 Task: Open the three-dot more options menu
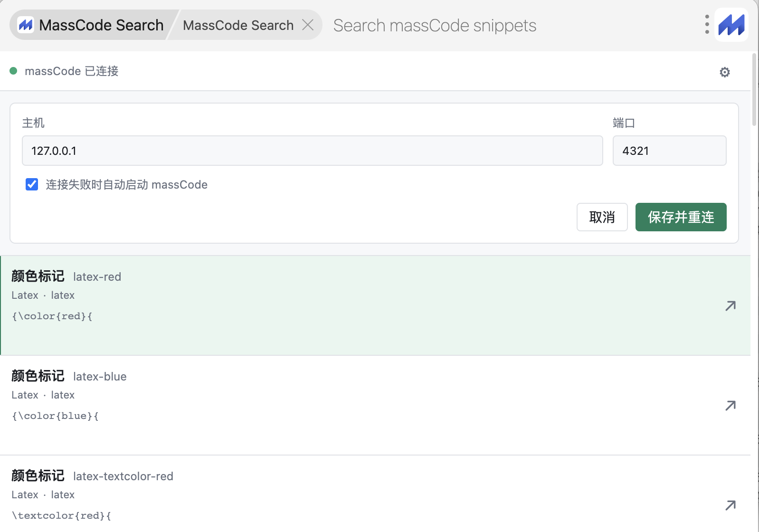click(707, 25)
